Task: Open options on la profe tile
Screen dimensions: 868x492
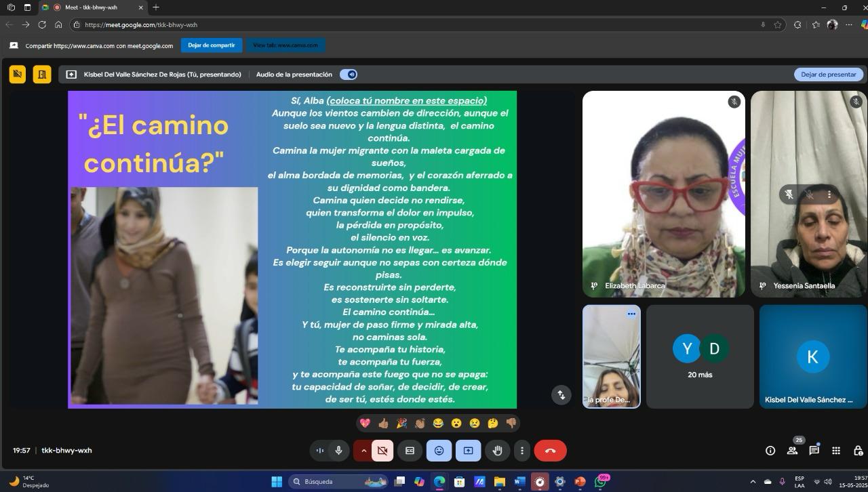Action: point(631,314)
